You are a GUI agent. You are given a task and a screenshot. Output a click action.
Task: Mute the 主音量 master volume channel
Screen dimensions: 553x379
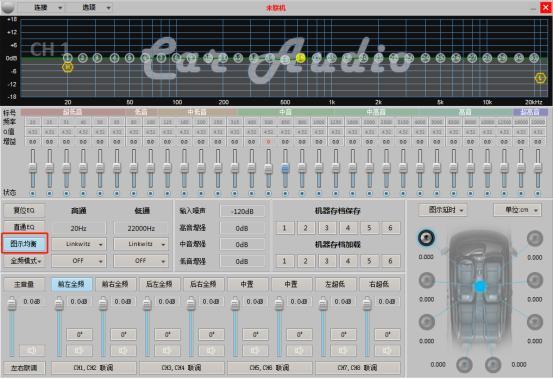coord(32,350)
